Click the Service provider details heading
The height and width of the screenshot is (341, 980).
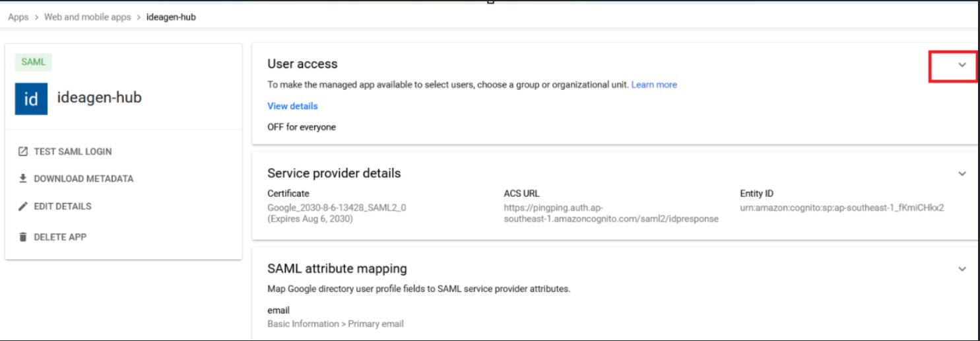tap(334, 173)
